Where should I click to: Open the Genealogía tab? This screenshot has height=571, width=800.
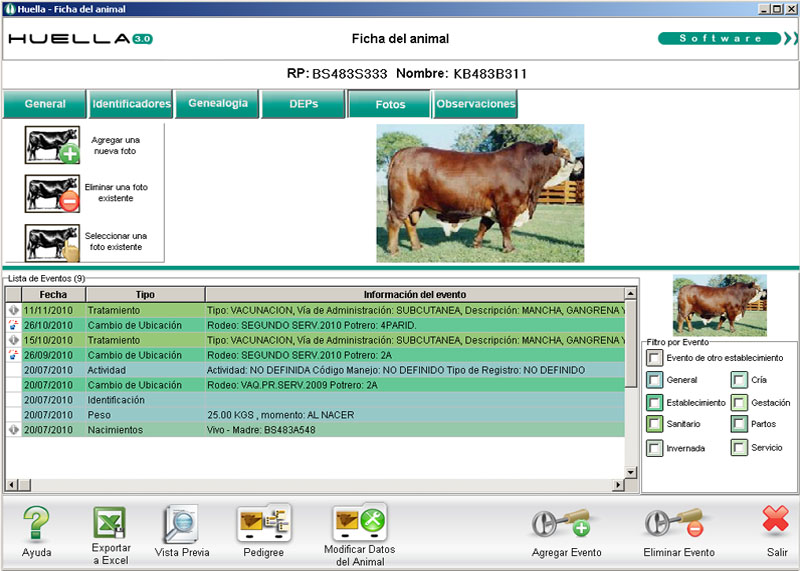click(217, 104)
